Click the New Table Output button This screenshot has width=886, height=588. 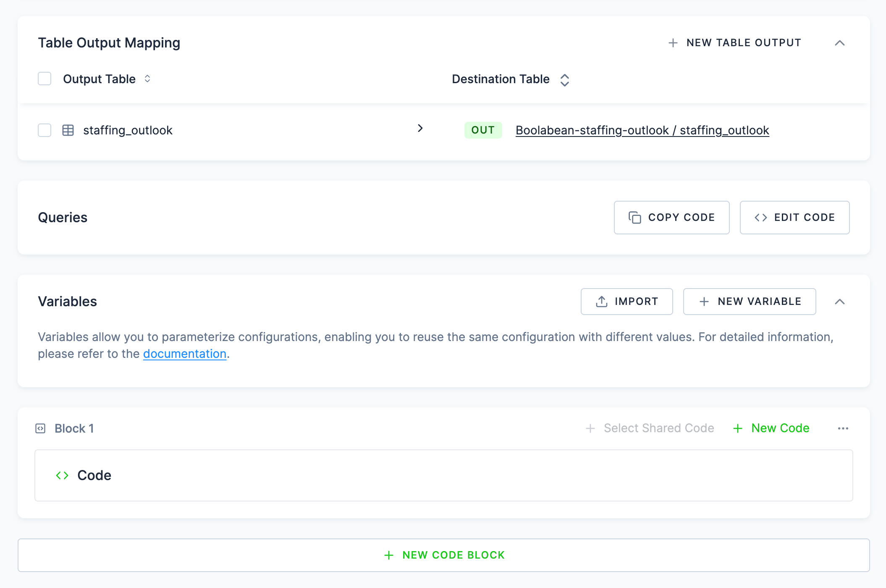[x=734, y=43]
